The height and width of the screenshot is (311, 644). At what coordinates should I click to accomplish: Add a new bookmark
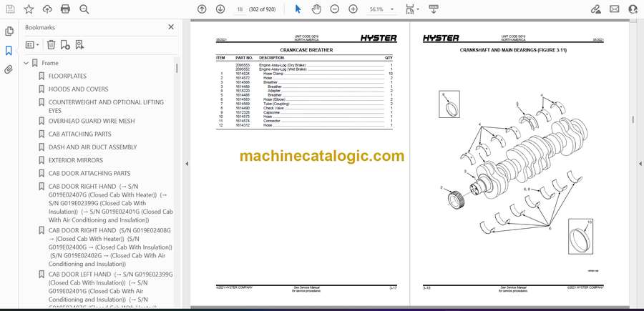pyautogui.click(x=65, y=45)
